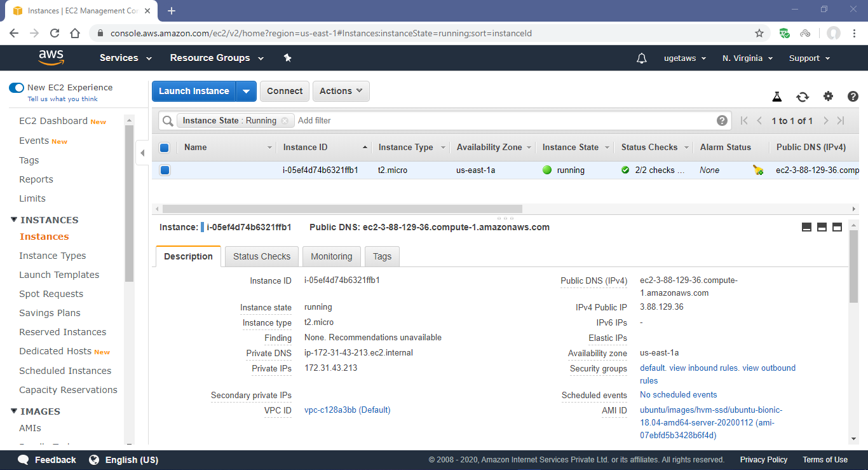The image size is (868, 470).
Task: Click the details pane vertical scrollbar
Action: [853, 266]
